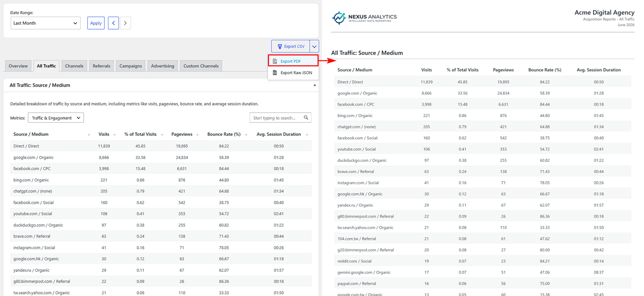Click 'duckduckgo.com / Organic' in dashboard table

38,225
